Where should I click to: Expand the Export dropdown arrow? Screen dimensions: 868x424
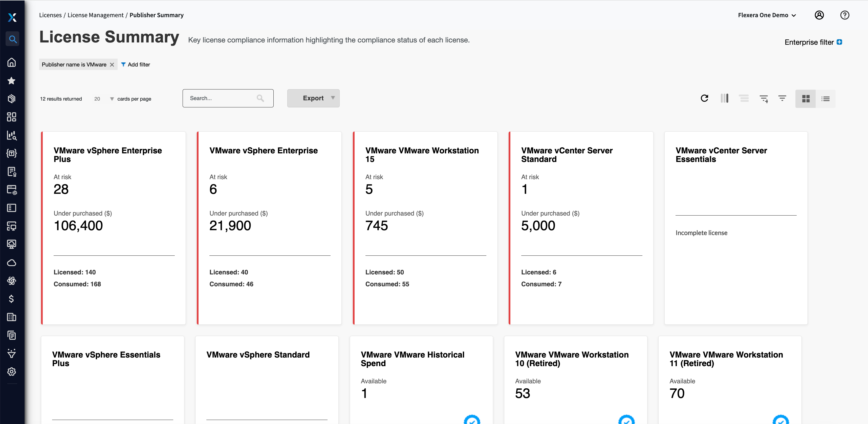click(x=333, y=98)
